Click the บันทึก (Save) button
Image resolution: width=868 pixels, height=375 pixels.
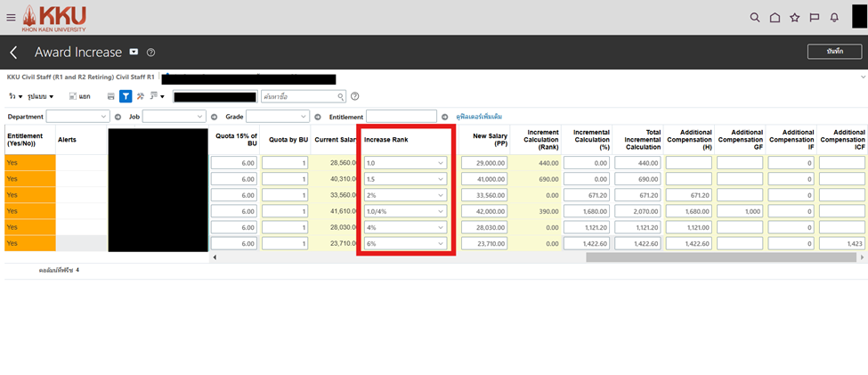tap(834, 52)
